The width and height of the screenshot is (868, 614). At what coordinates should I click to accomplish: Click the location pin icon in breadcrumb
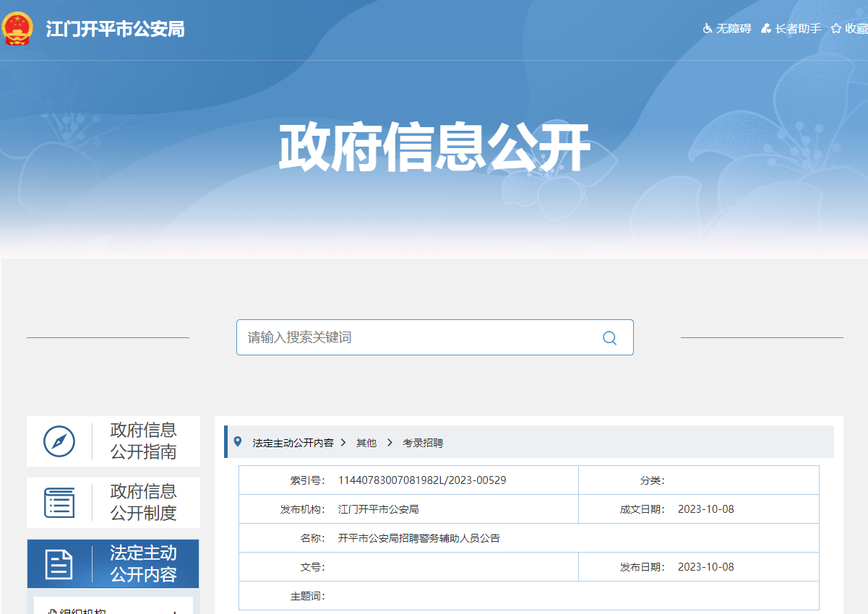tap(238, 442)
